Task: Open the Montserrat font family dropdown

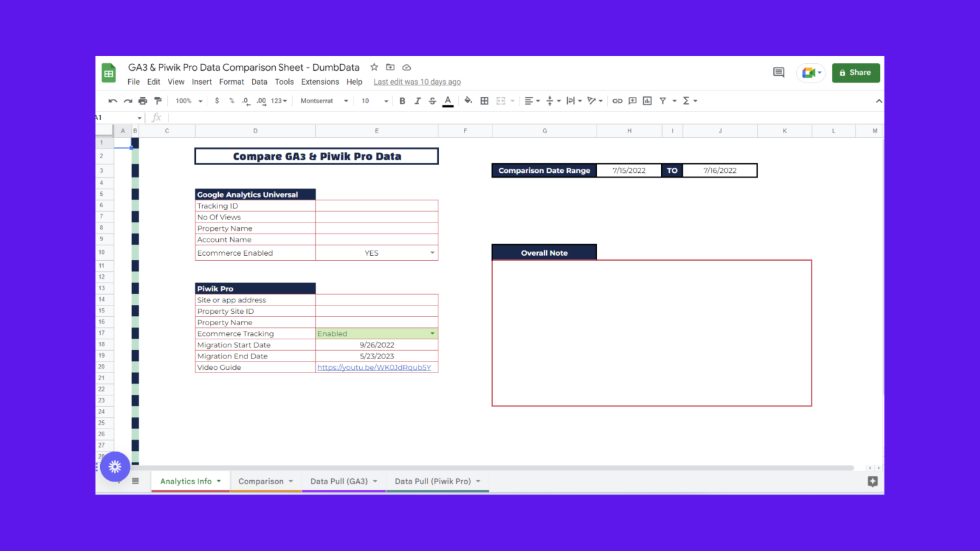Action: tap(322, 100)
